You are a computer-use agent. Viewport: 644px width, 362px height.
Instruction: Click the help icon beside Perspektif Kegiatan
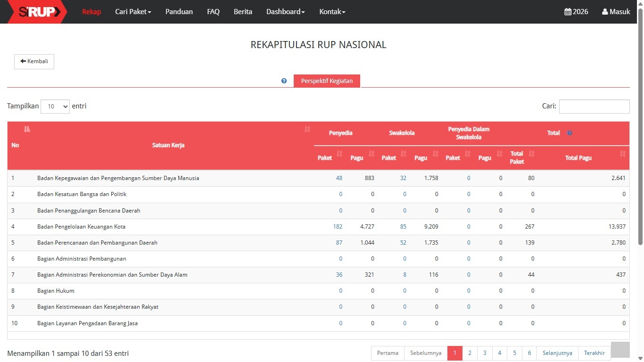pos(284,81)
